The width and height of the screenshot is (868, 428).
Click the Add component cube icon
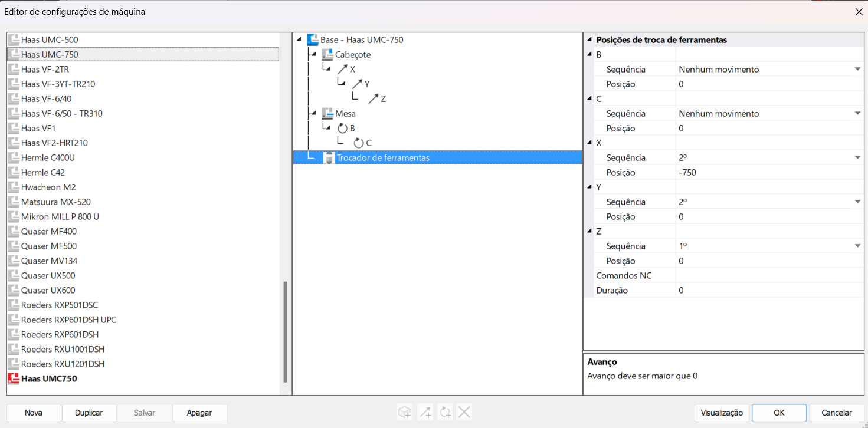[405, 413]
